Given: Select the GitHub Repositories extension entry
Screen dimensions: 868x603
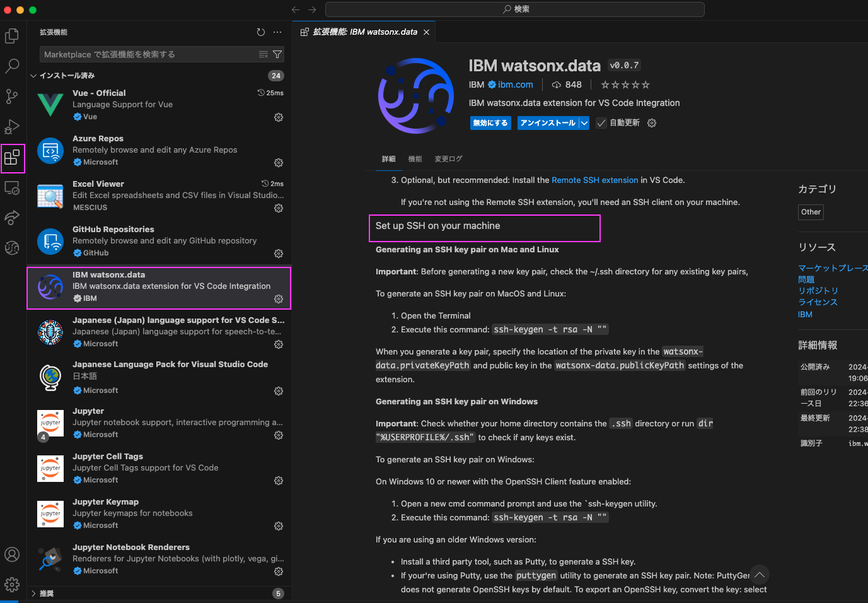Looking at the screenshot, I should point(159,242).
